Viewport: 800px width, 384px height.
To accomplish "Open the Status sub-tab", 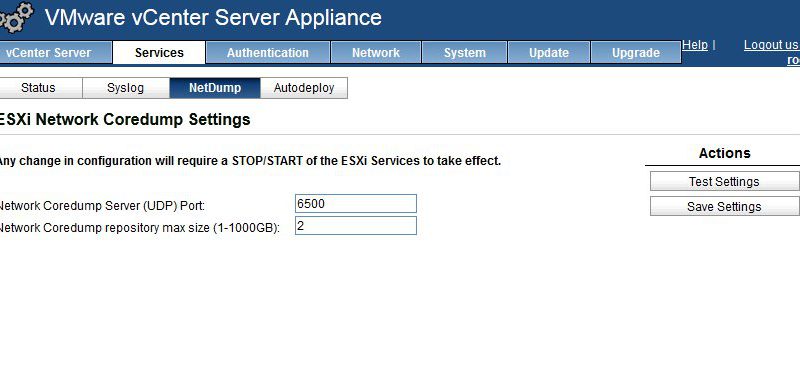I will pos(40,88).
